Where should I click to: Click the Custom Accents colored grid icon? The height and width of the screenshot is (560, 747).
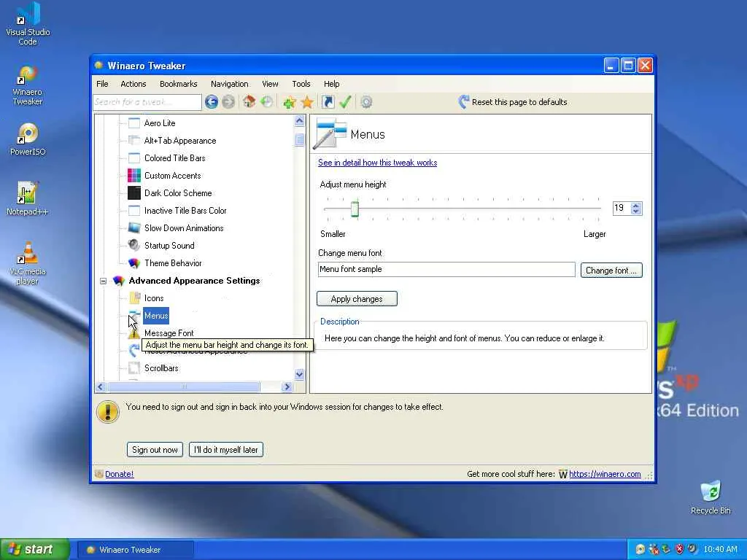134,176
